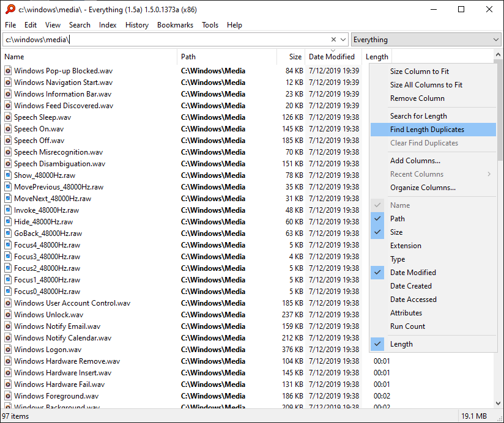Click file icon of Windows Unlock.wav
504x423 pixels.
coord(8,314)
